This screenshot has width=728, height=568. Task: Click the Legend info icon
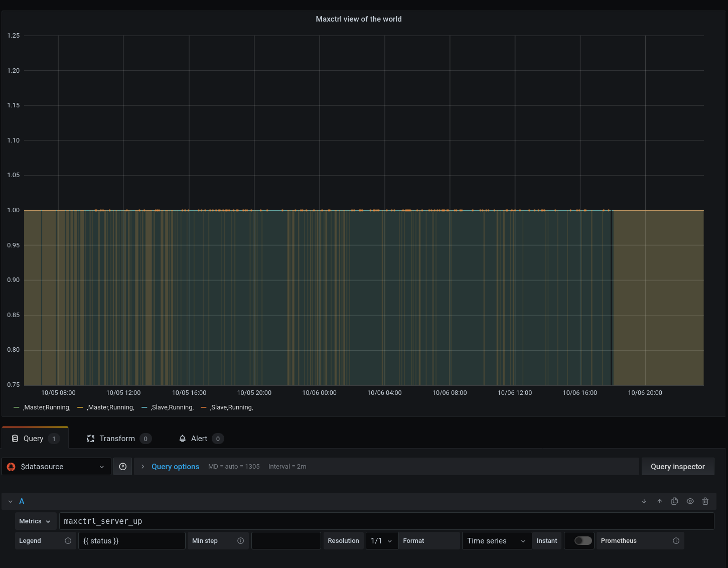coord(68,541)
